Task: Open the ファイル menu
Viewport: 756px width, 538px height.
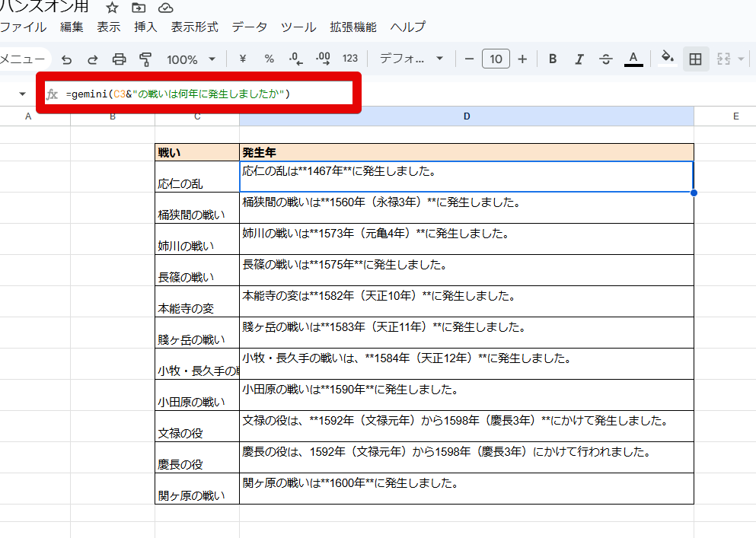Action: click(x=23, y=27)
